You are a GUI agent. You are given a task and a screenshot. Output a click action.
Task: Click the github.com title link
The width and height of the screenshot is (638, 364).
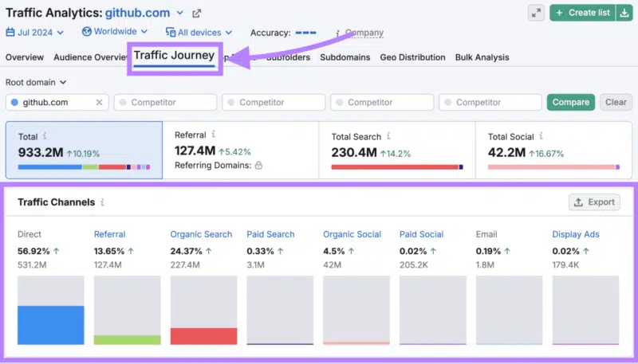click(x=137, y=13)
